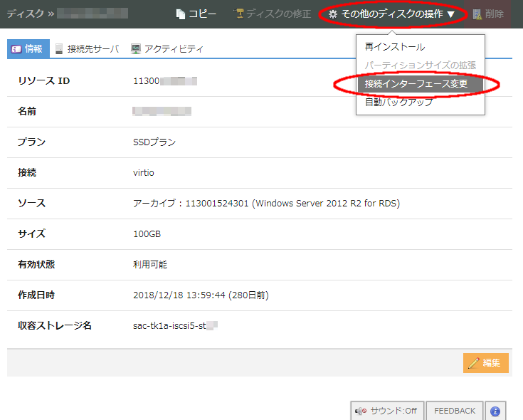Screen dimensions: 523x420
Task: Click the sac-tk1a-iscsi5 storage name value
Action: [x=174, y=326]
